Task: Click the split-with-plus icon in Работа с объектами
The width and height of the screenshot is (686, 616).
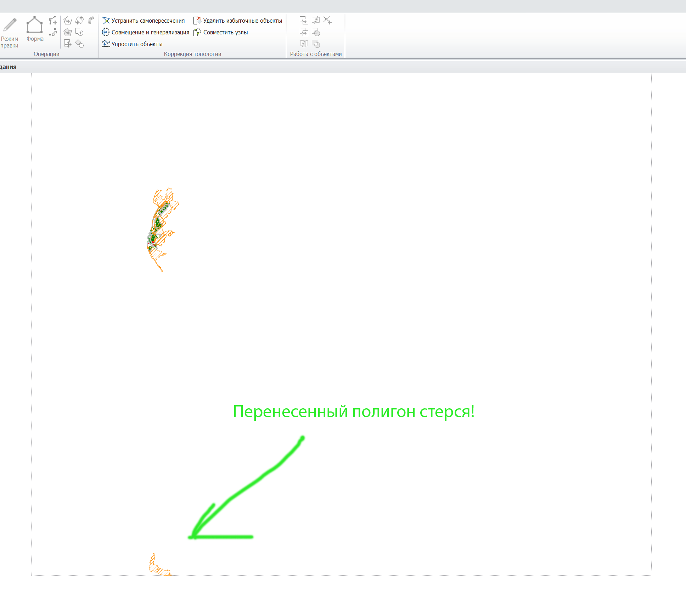Action: (x=327, y=20)
